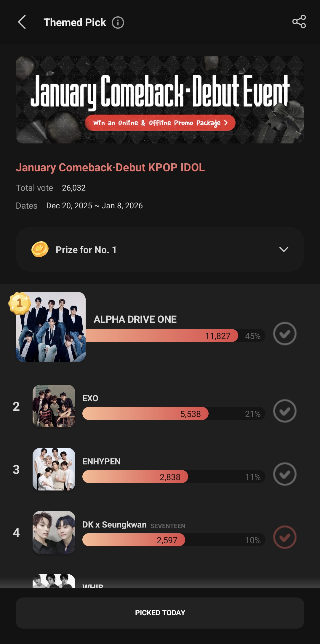The width and height of the screenshot is (320, 644).
Task: Tap the number 1 gold rank badge
Action: [20, 303]
